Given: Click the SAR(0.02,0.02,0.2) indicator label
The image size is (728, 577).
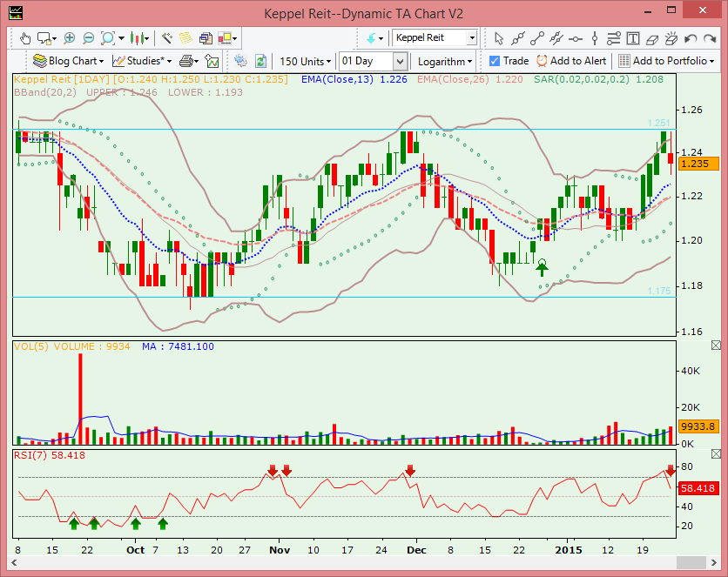Looking at the screenshot, I should [582, 79].
